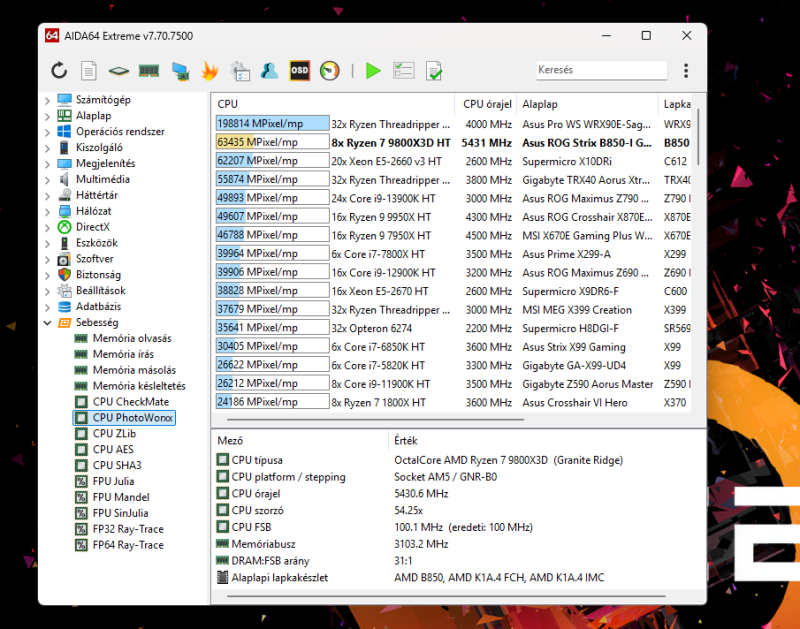
Task: Collapse the Sebesség tree node
Action: pos(47,322)
